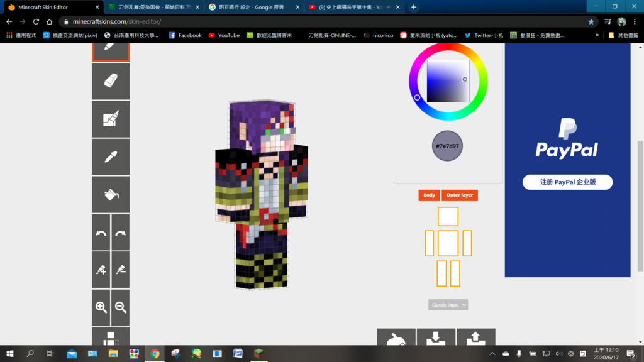This screenshot has height=362, width=644.
Task: Upload a skin file
Action: 475,337
